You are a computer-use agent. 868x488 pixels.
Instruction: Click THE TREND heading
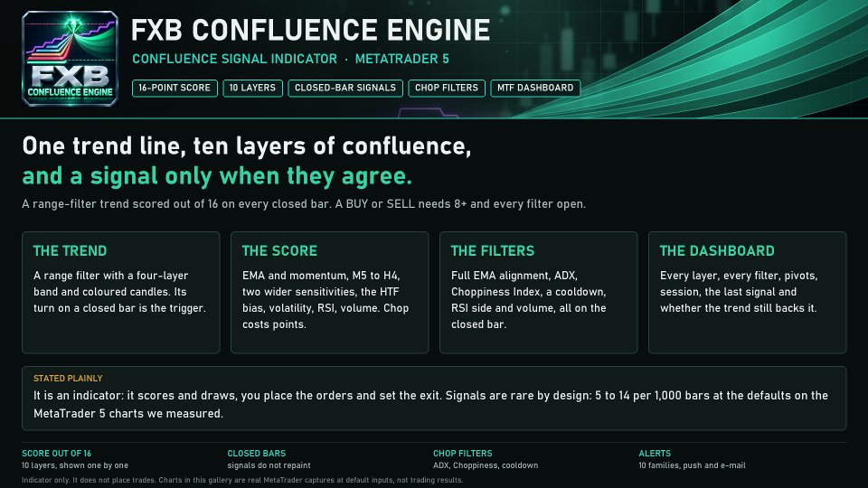tap(71, 251)
